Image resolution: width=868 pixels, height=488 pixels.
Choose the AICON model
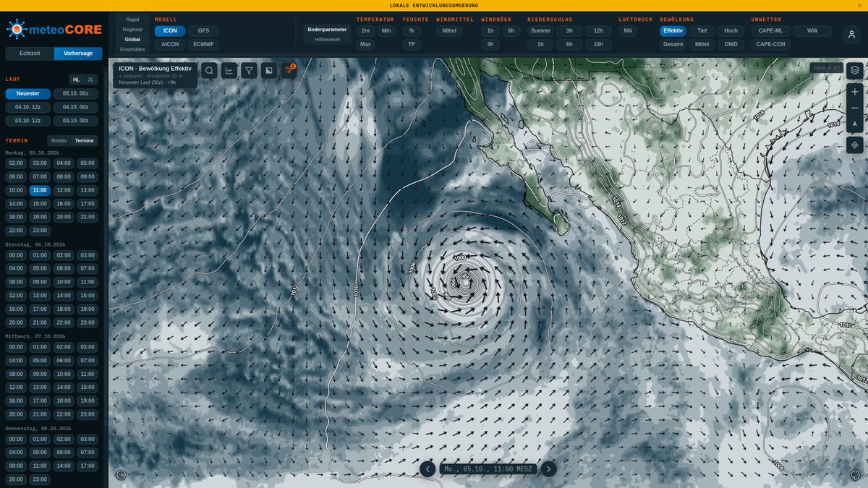(170, 44)
